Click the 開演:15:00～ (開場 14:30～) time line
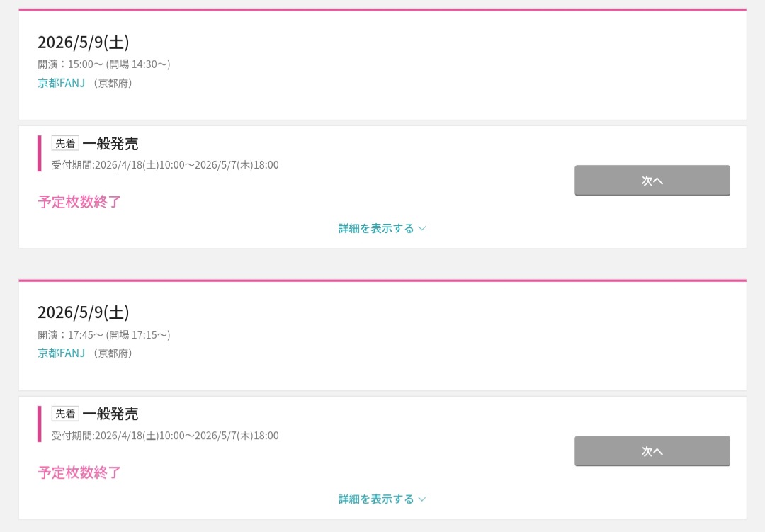 (104, 64)
